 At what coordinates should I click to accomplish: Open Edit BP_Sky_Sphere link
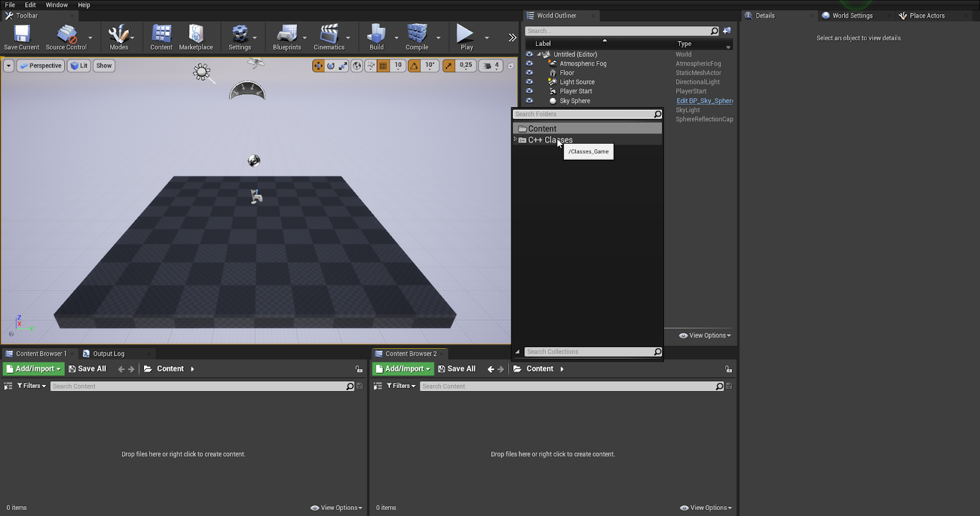click(704, 101)
